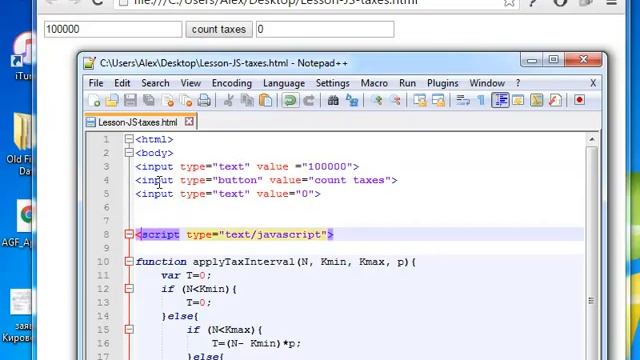Open the Edit menu
Image resolution: width=640 pixels, height=360 pixels.
(x=122, y=83)
